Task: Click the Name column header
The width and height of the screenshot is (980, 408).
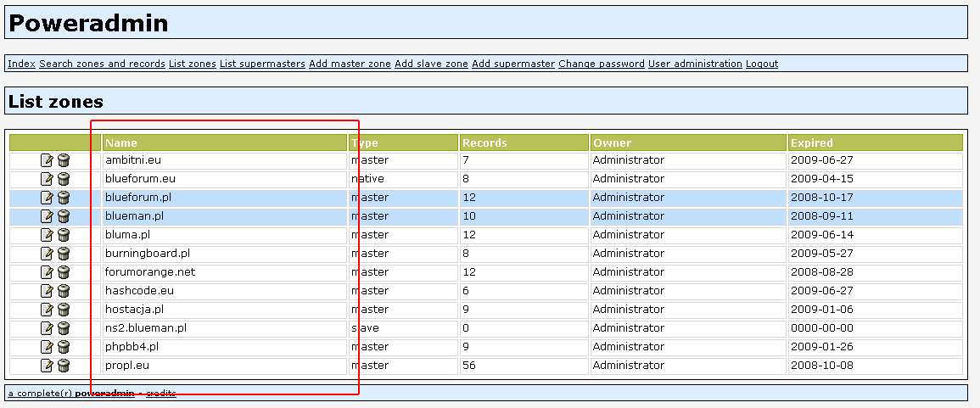Action: click(x=224, y=143)
